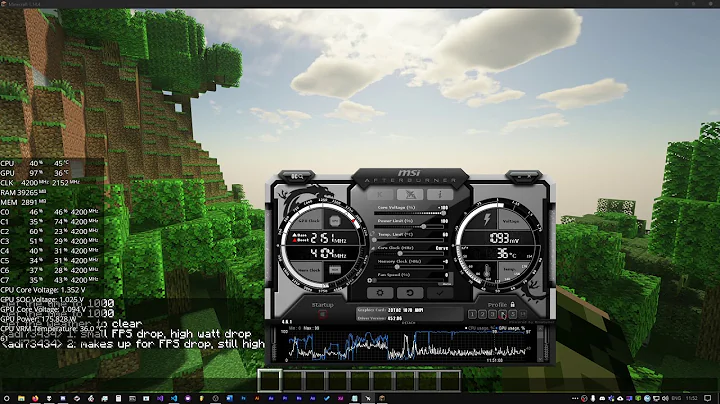This screenshot has width=720, height=404.
Task: Select profile slot 5
Action: coord(513,314)
